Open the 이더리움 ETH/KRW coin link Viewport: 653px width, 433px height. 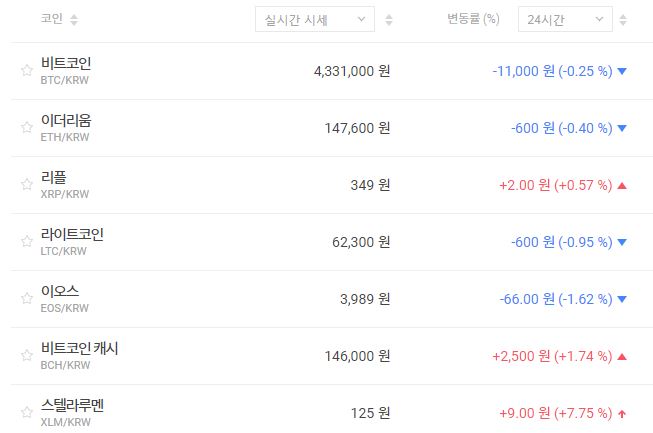tap(66, 127)
